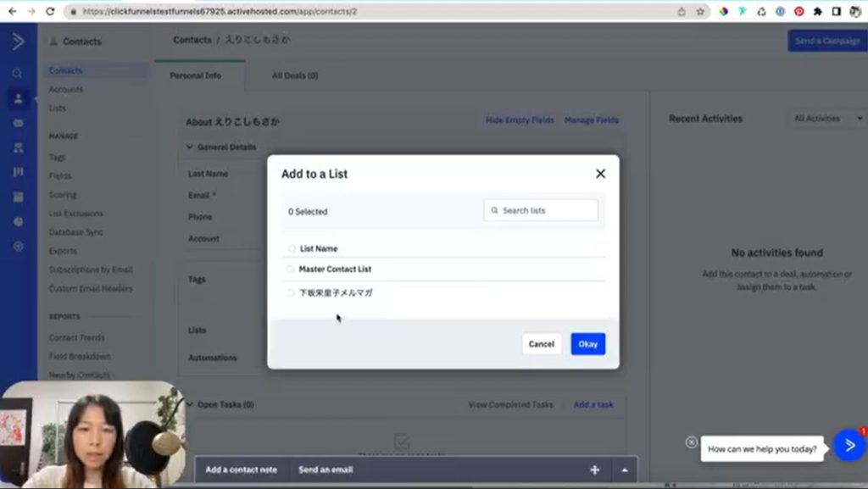The width and height of the screenshot is (868, 489).
Task: Click Cancel in the Add to a List dialog
Action: coord(541,344)
